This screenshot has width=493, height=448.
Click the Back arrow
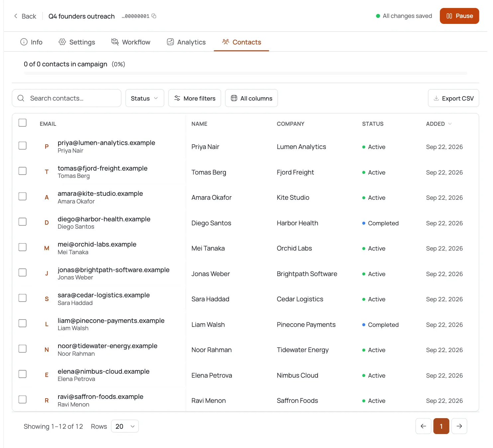coord(16,16)
